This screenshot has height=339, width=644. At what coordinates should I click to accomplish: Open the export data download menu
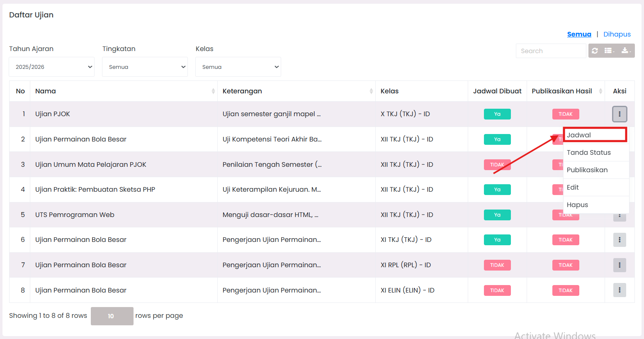pos(626,51)
